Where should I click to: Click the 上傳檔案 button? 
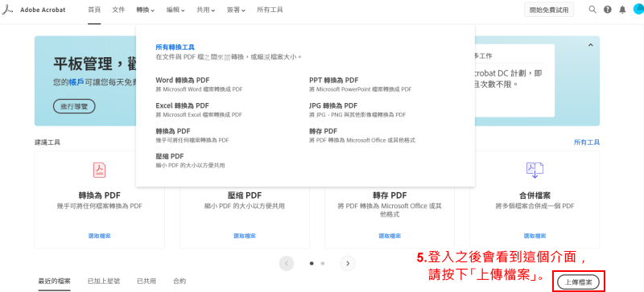[578, 282]
